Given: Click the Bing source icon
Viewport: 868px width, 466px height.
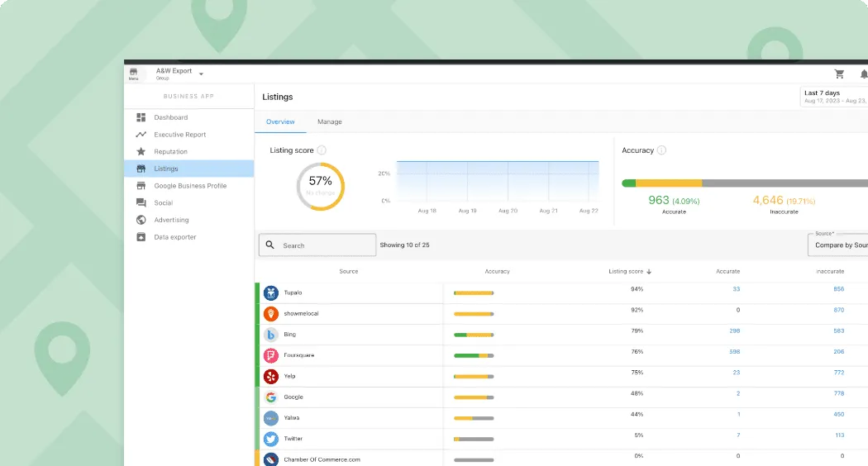Looking at the screenshot, I should point(271,335).
